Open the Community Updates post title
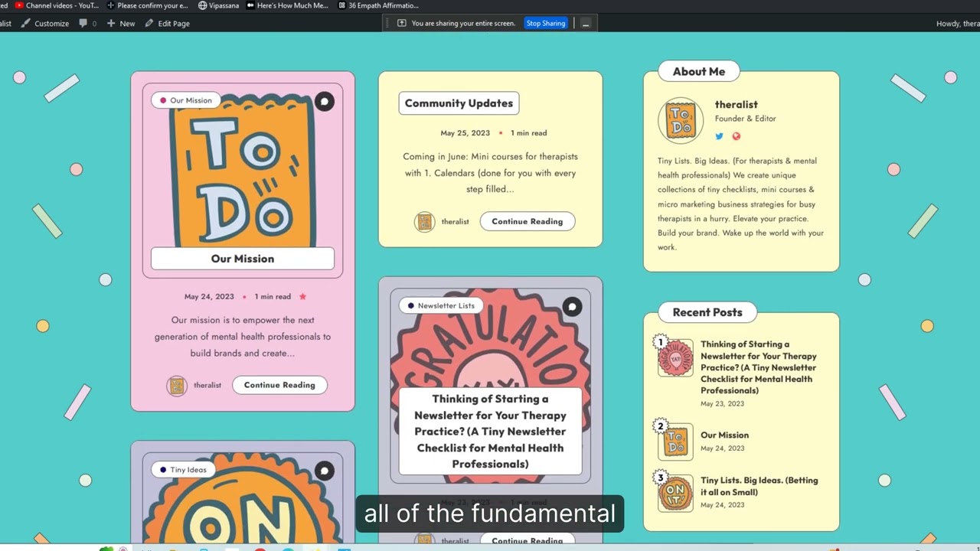Image resolution: width=980 pixels, height=551 pixels. [x=459, y=103]
